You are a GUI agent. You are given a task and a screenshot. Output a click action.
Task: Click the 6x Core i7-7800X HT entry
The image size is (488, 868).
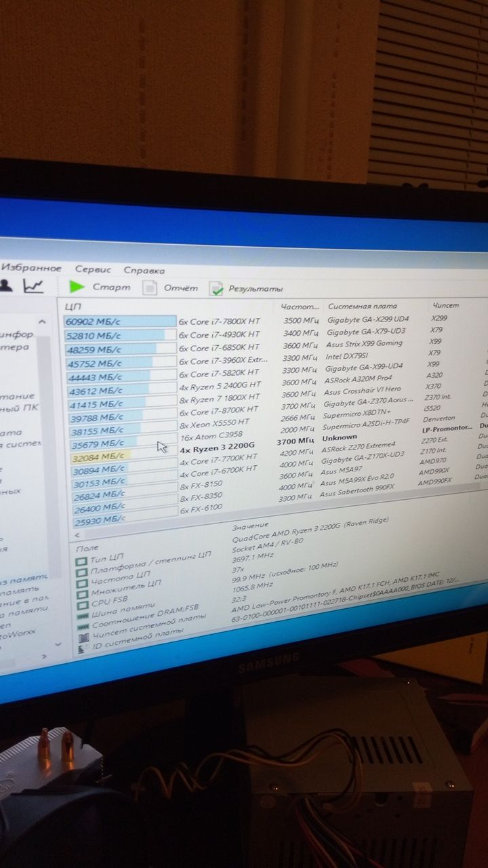point(220,321)
